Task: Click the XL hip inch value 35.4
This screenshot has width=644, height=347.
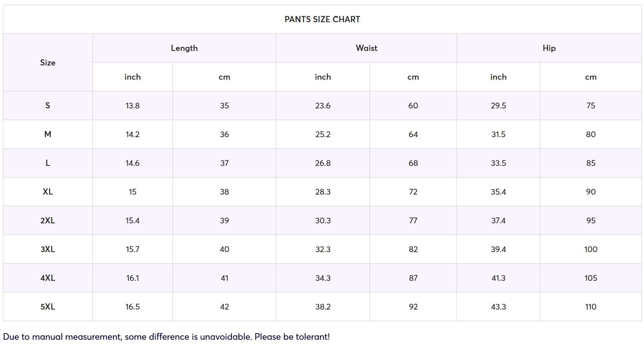Action: tap(498, 192)
